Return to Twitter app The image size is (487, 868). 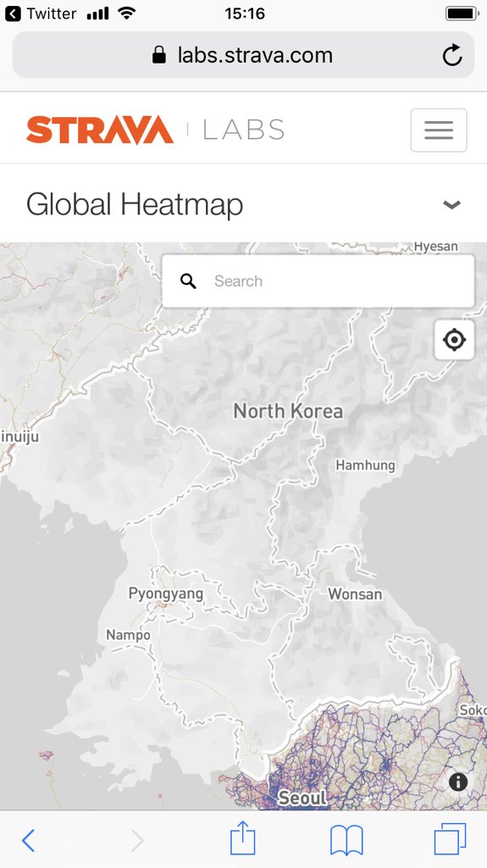[41, 14]
